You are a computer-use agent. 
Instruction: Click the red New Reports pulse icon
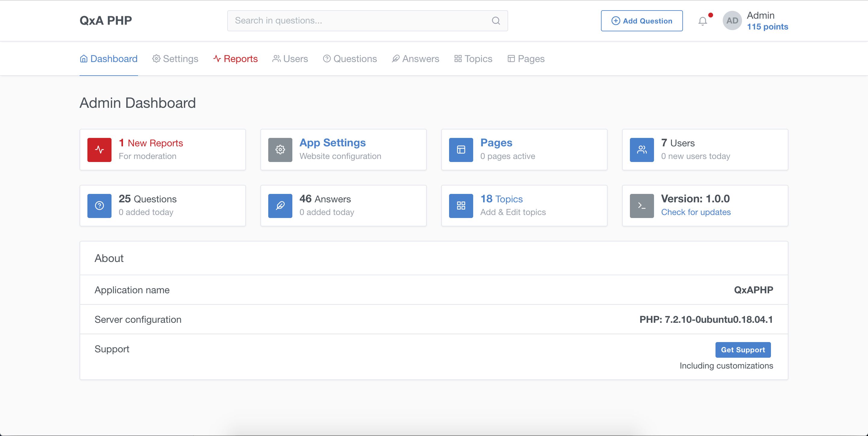[x=99, y=150]
